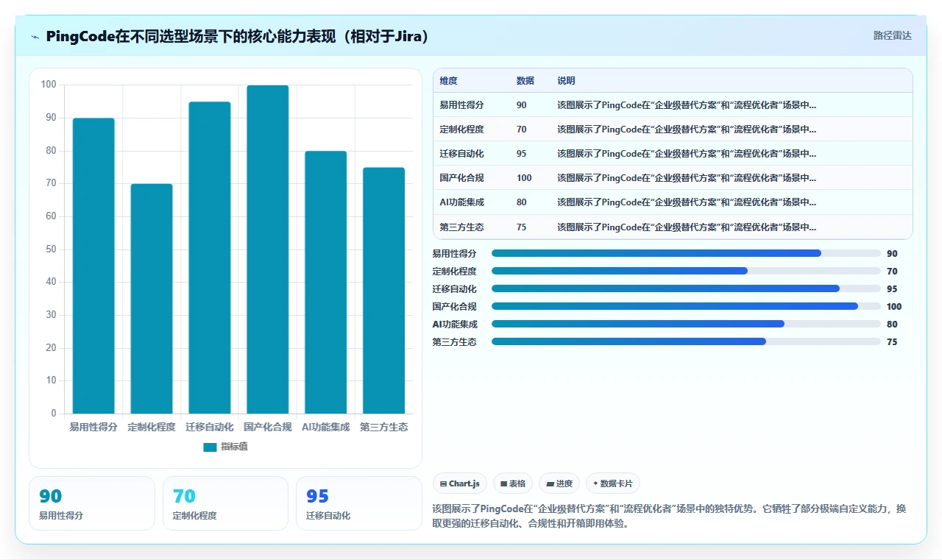Open the 迁移自动化 card showing 95
This screenshot has width=942, height=560.
tap(359, 503)
